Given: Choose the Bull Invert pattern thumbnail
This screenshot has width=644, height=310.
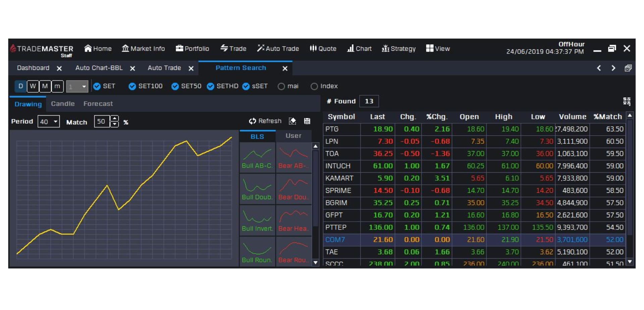Looking at the screenshot, I should [257, 220].
